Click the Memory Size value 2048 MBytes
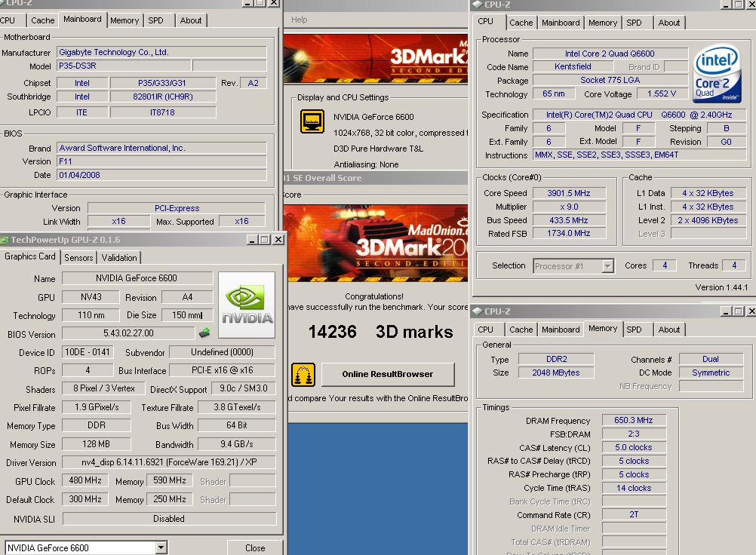The width and height of the screenshot is (756, 555). 556,373
